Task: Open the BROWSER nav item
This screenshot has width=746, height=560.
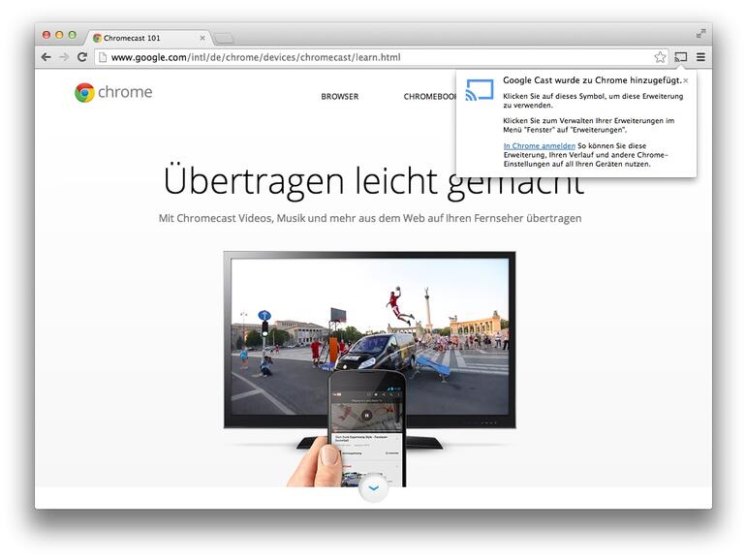Action: click(x=340, y=96)
